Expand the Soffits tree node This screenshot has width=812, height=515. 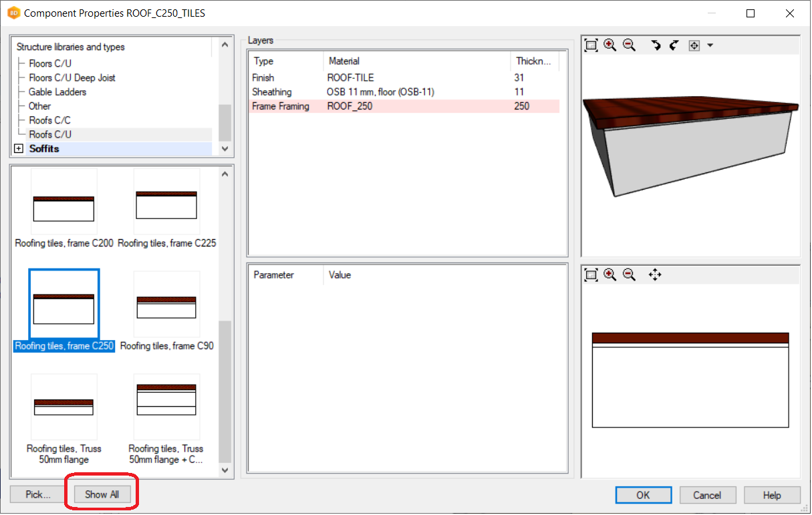coord(19,149)
